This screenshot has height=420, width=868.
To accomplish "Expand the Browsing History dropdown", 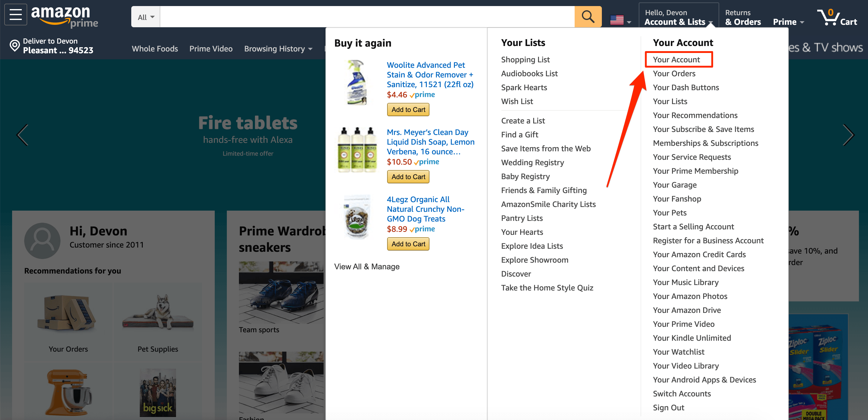I will pyautogui.click(x=278, y=49).
